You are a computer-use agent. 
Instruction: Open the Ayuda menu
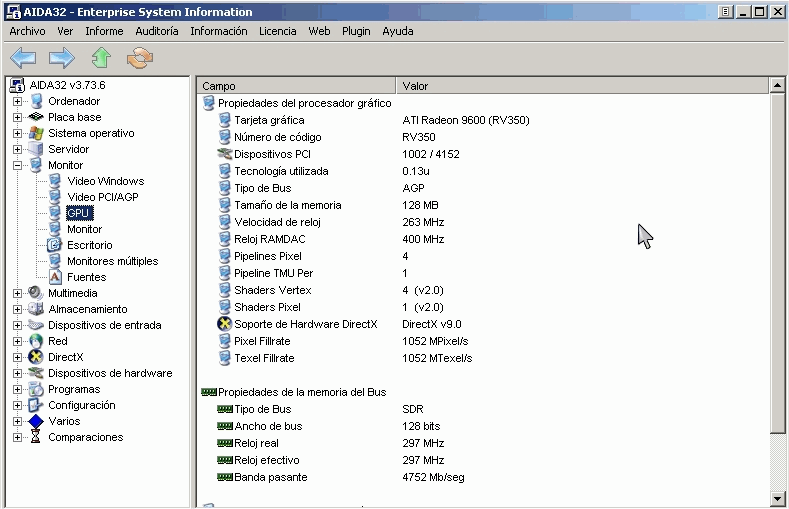coord(398,31)
